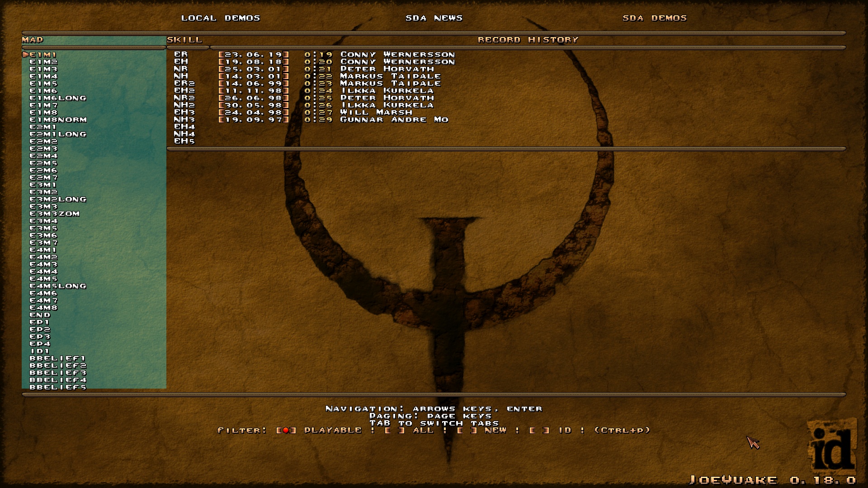Enable the All filter option
The height and width of the screenshot is (488, 868).
coord(394,430)
